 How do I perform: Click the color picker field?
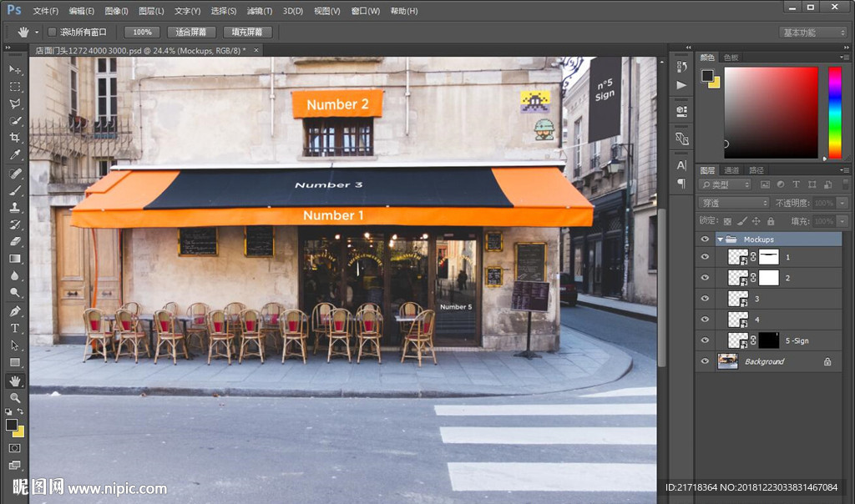771,113
